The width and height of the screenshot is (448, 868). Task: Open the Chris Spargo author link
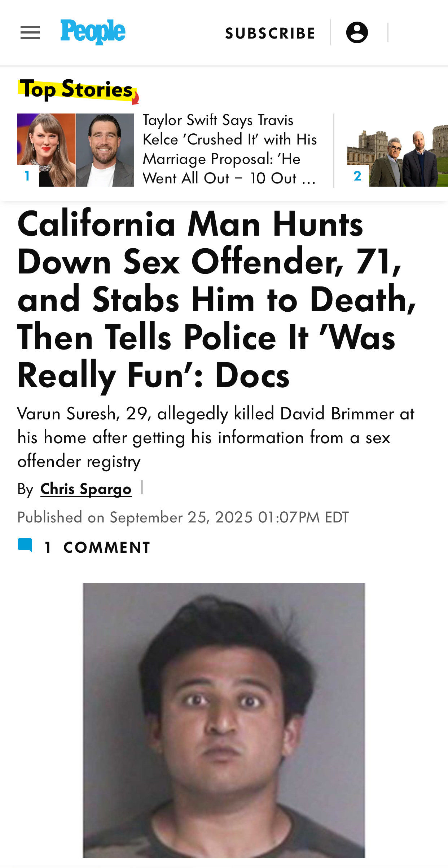[x=86, y=489]
